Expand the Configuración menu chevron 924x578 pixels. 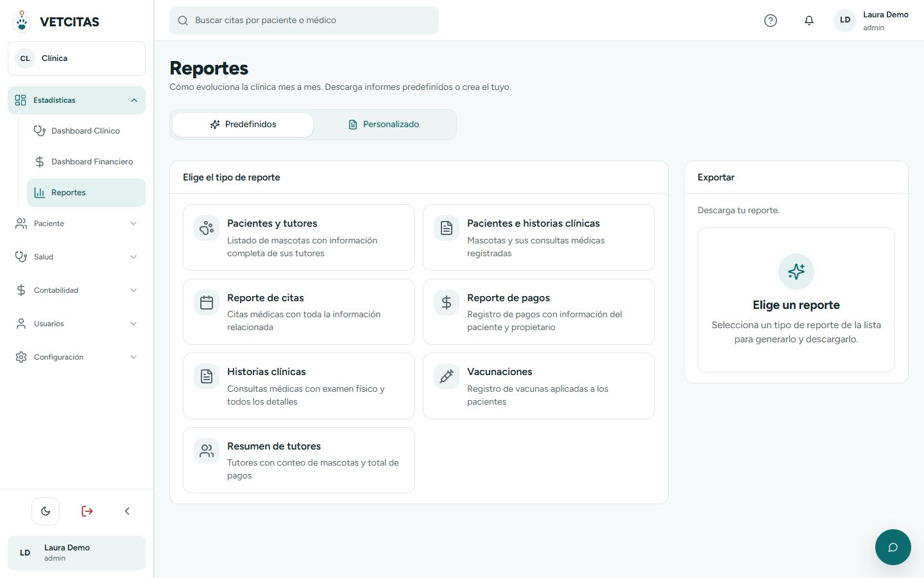click(133, 357)
